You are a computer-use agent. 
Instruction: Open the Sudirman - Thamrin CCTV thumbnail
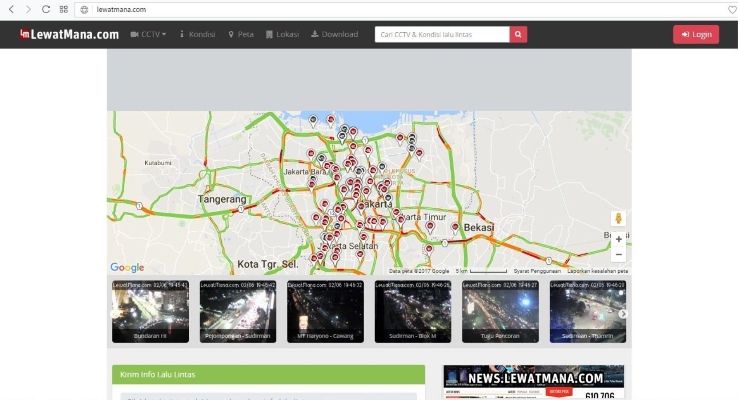point(588,312)
